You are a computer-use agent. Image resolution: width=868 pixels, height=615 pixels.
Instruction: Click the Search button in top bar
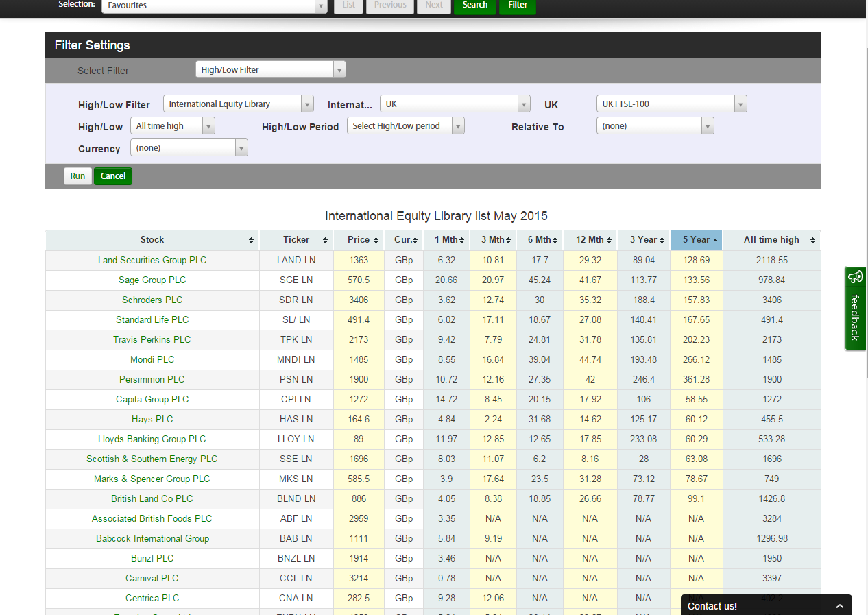[474, 5]
